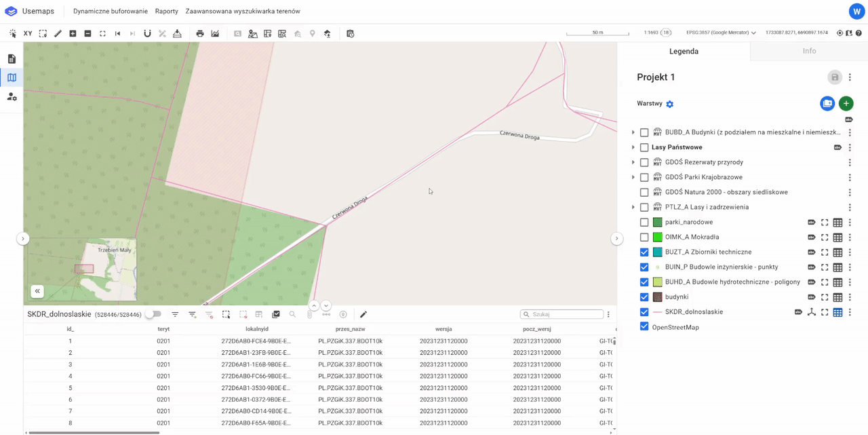Expand the GDOŚ Rezerwaty przyrody layer

[x=633, y=162]
